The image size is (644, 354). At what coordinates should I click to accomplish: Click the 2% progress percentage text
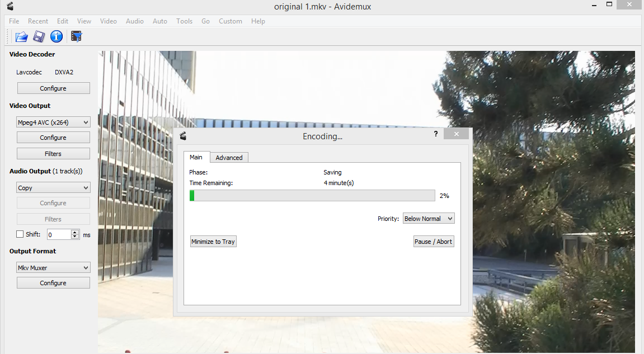click(x=444, y=196)
